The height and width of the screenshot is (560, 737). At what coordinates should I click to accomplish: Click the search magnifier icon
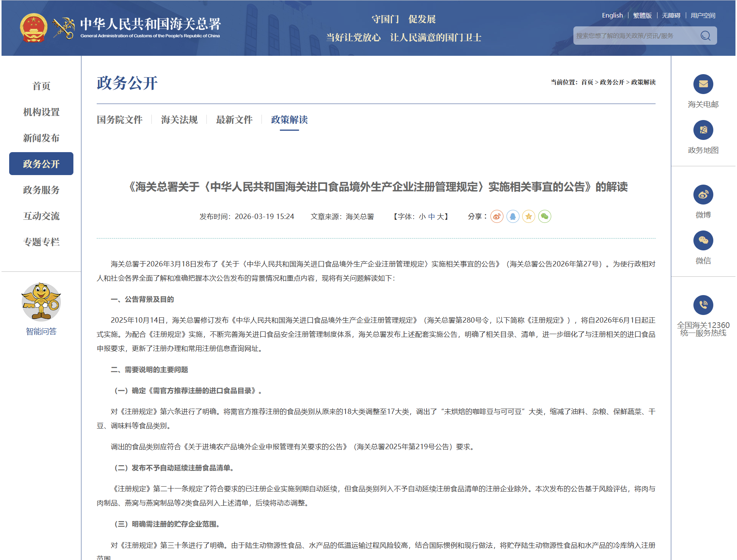coord(705,36)
